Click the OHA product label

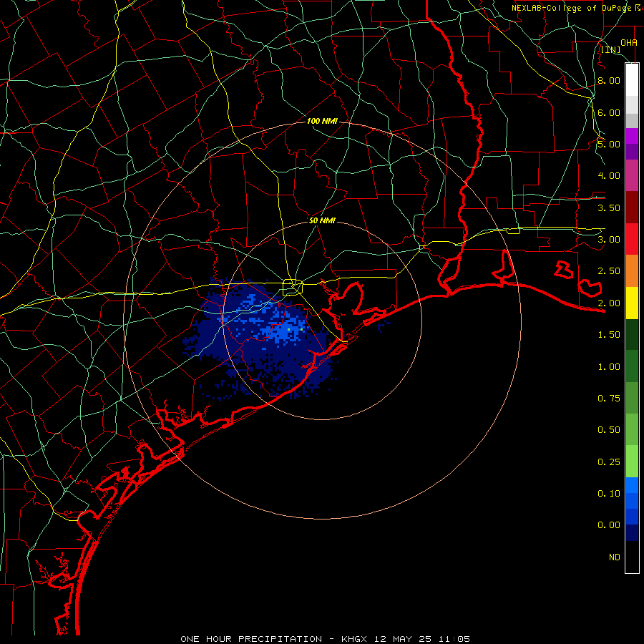pyautogui.click(x=629, y=42)
